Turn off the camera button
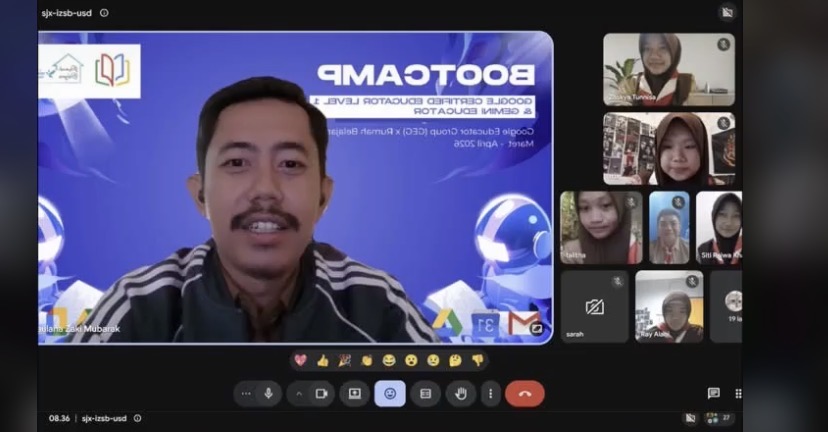 point(322,394)
